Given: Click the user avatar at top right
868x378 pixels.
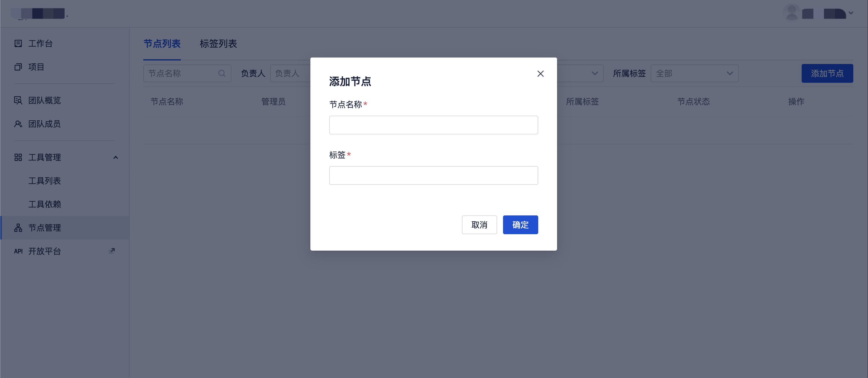Looking at the screenshot, I should coord(792,13).
